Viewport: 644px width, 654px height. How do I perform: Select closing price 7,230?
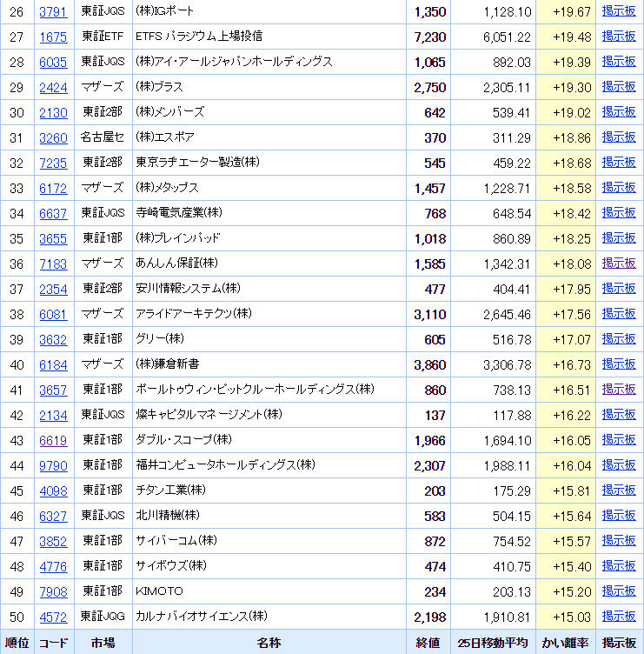(429, 37)
